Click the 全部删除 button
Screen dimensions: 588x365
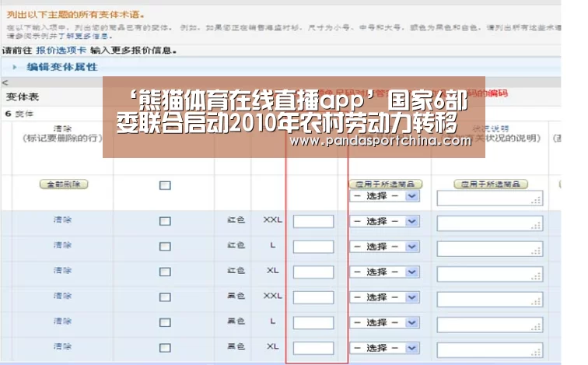click(64, 184)
